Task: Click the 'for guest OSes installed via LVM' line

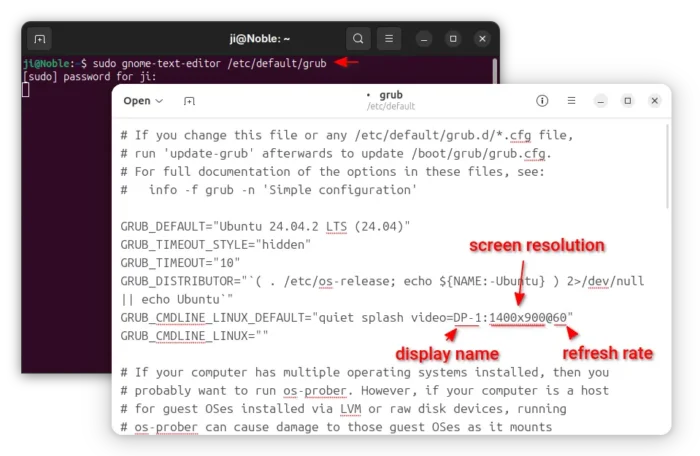Action: click(x=343, y=409)
